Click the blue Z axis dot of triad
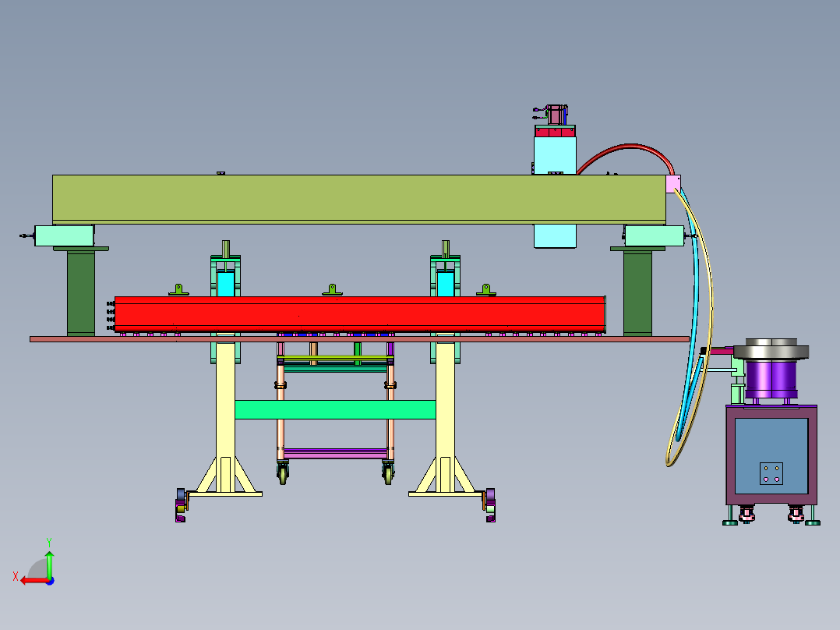This screenshot has height=630, width=840. tap(50, 581)
